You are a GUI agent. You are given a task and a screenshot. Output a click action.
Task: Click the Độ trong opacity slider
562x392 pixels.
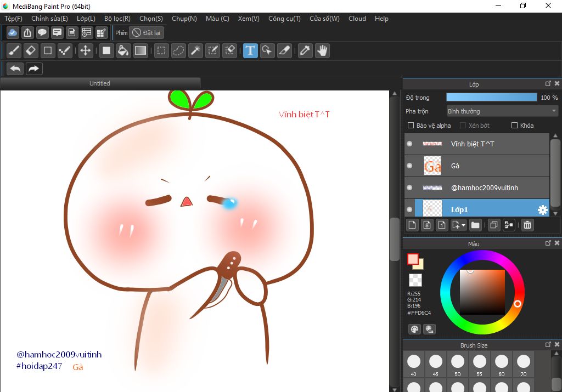pyautogui.click(x=491, y=98)
